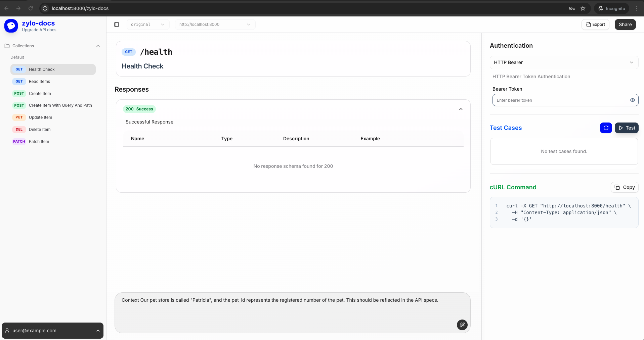Toggle the sidebar panel icon
The width and height of the screenshot is (644, 340).
[x=117, y=25]
